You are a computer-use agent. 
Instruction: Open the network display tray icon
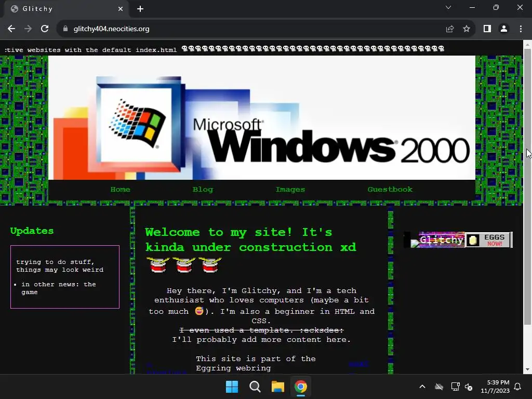point(455,387)
